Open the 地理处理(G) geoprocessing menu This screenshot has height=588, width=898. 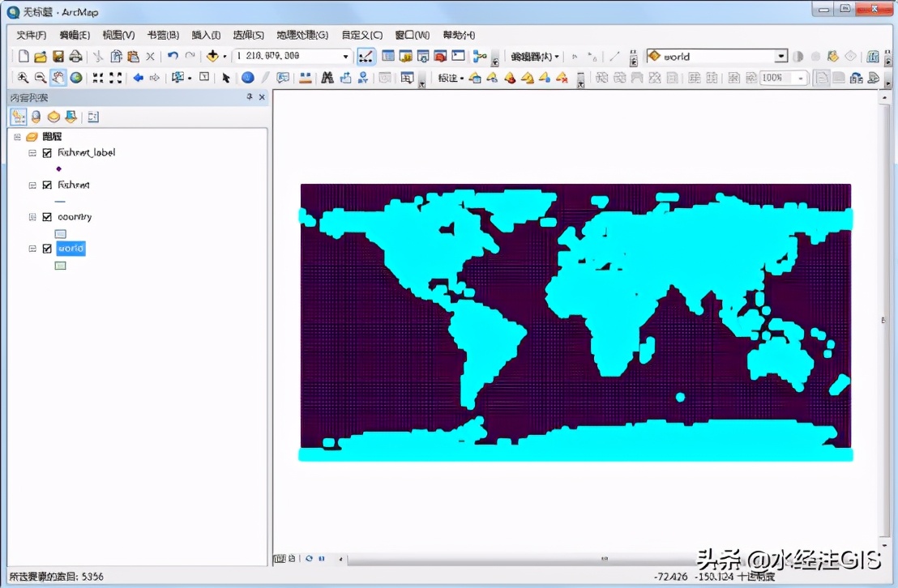point(301,35)
